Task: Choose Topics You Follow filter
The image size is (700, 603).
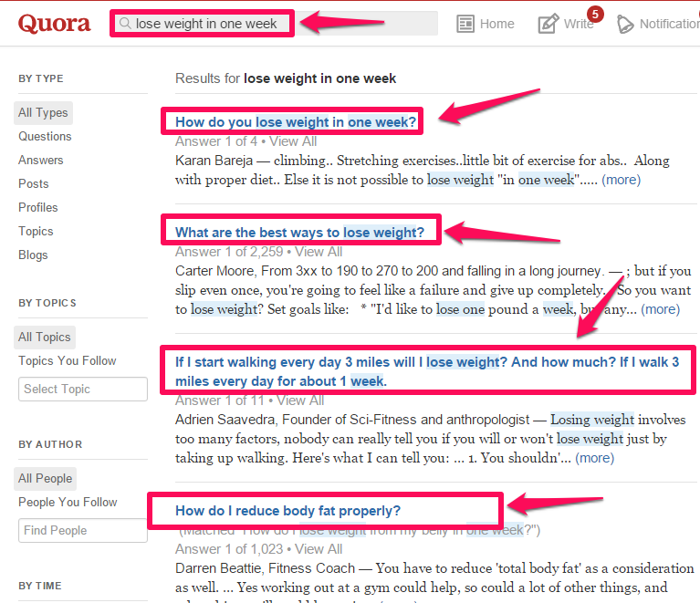Action: point(67,360)
